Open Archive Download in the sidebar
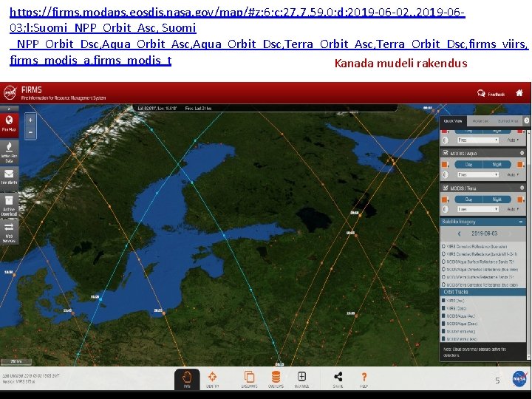Screen dimensions: 532x399 coord(9,205)
